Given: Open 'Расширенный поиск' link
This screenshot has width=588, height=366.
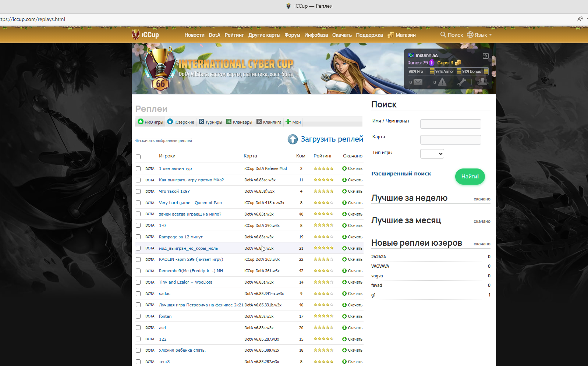Looking at the screenshot, I should (x=401, y=174).
